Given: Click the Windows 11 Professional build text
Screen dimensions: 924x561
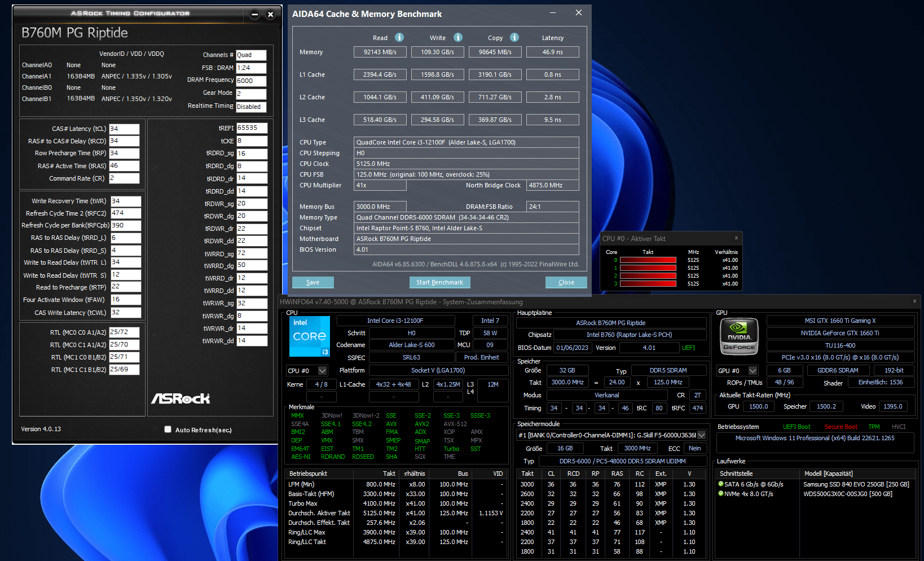Looking at the screenshot, I should click(815, 438).
